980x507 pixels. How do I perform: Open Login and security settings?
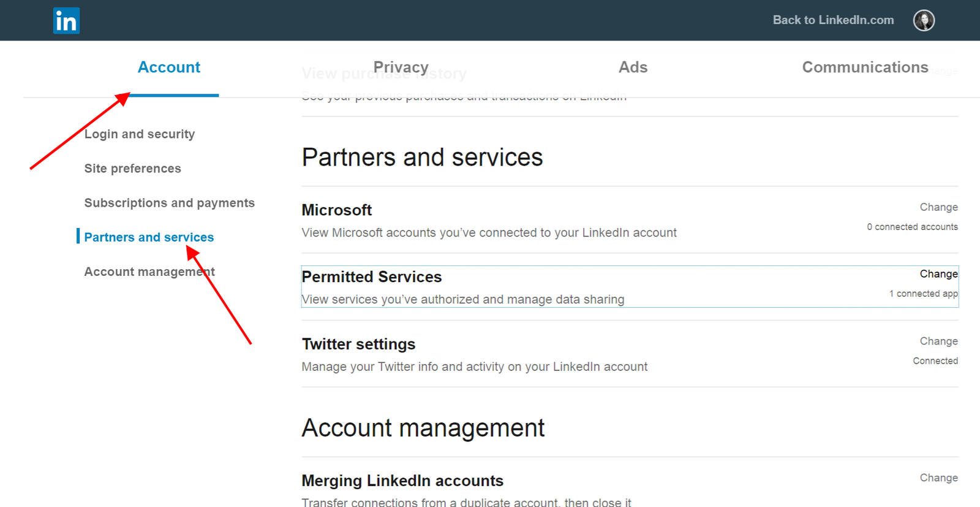pos(140,134)
